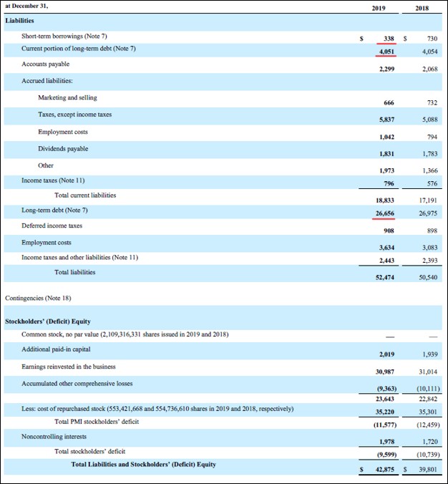
Task: Click the underlined 4,051 current debt value
Action: (386, 51)
